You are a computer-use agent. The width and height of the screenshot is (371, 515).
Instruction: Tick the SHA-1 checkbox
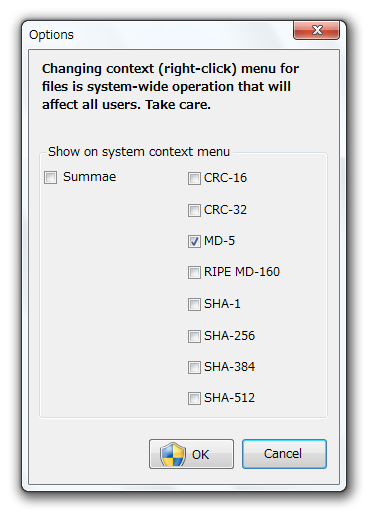pyautogui.click(x=194, y=304)
